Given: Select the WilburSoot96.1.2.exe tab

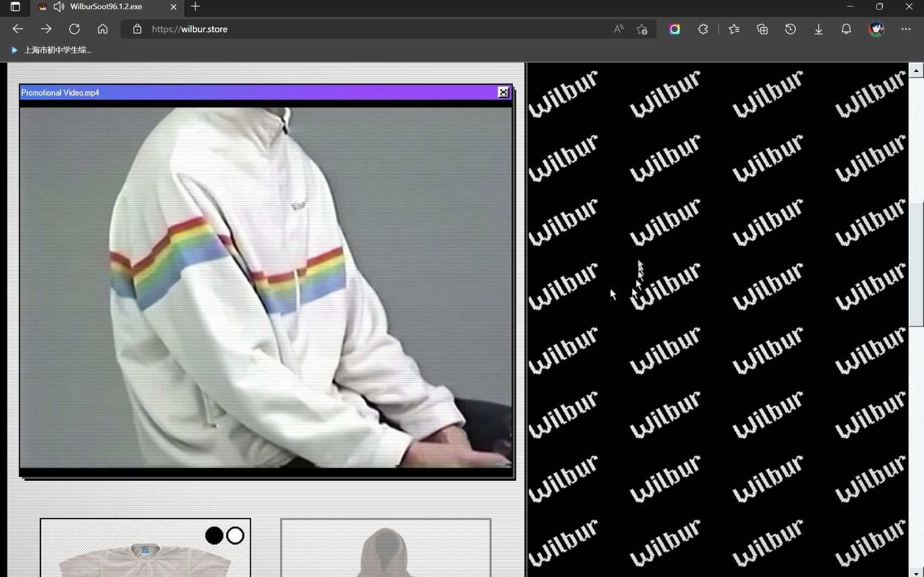Looking at the screenshot, I should [107, 7].
